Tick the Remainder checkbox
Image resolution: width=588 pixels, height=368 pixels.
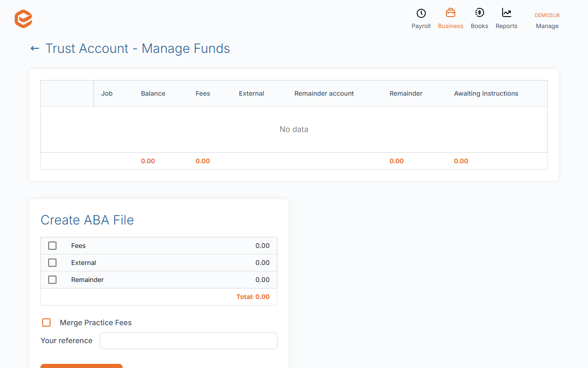[x=52, y=280]
